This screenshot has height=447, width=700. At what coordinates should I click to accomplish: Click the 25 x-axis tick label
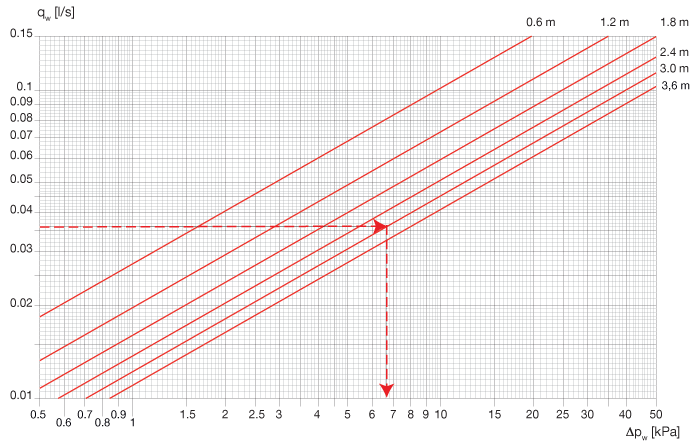[x=562, y=415]
